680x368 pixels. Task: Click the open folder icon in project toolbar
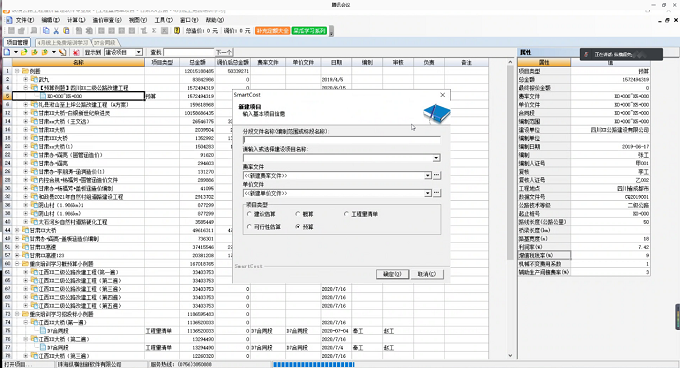click(x=24, y=52)
